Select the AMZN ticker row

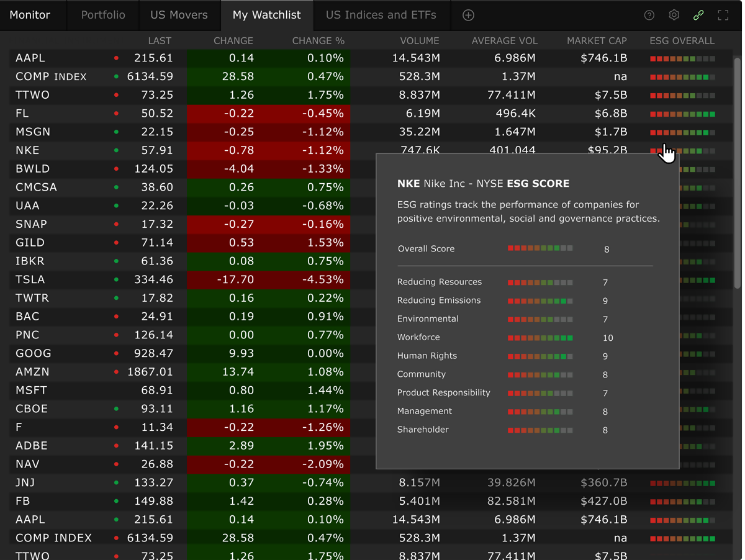click(x=33, y=372)
